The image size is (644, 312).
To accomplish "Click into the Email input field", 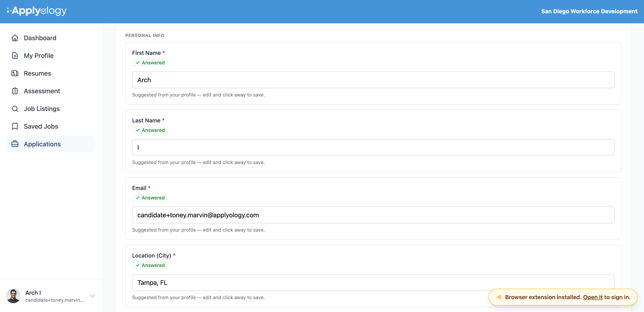I will (373, 215).
